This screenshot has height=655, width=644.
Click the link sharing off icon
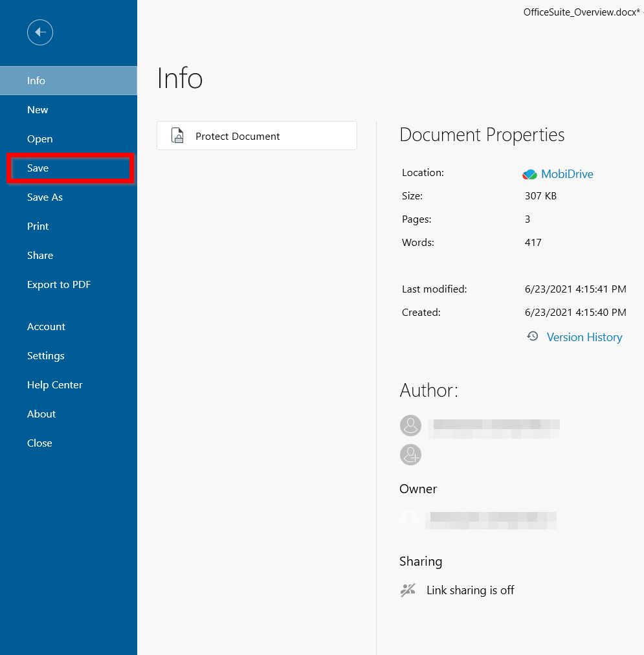click(408, 590)
